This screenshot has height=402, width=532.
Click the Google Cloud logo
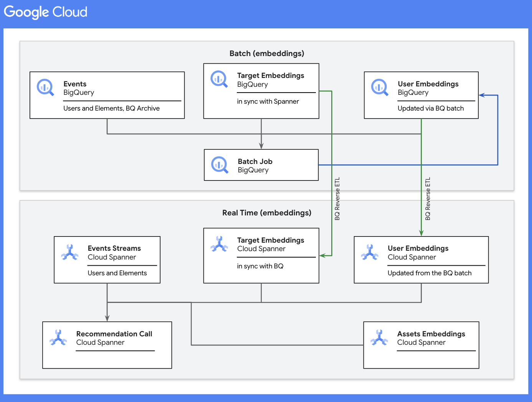point(46,12)
